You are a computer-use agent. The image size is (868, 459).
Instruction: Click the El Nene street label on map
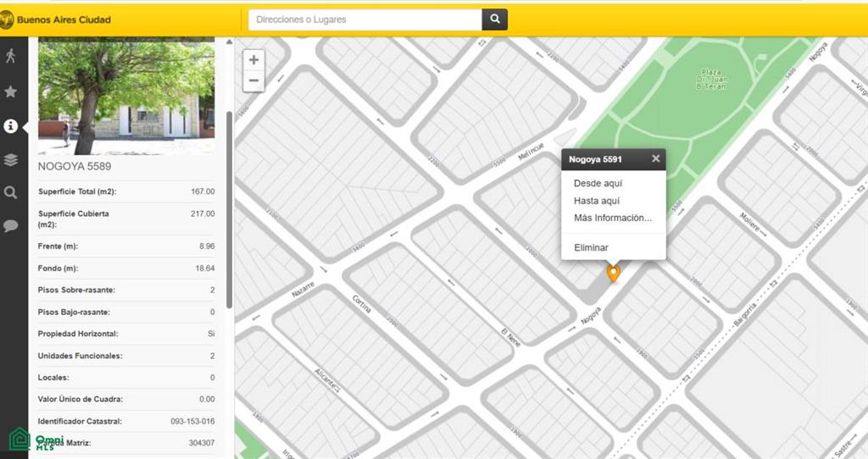click(510, 337)
